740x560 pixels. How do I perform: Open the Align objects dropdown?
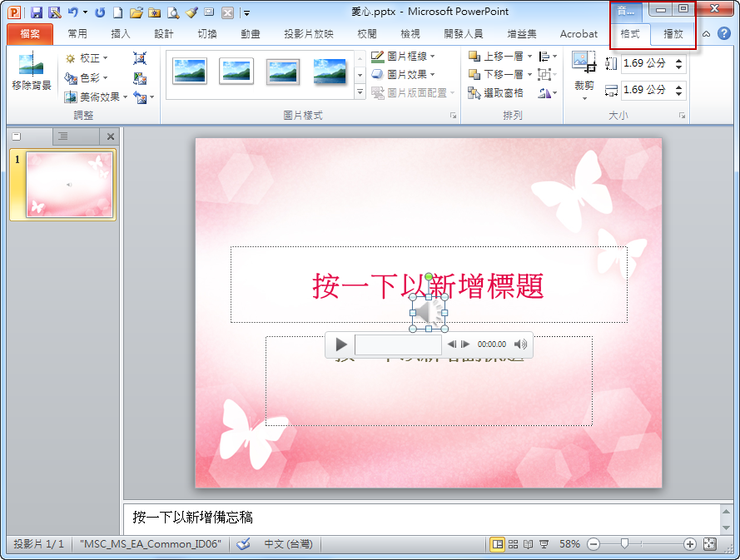click(x=548, y=56)
